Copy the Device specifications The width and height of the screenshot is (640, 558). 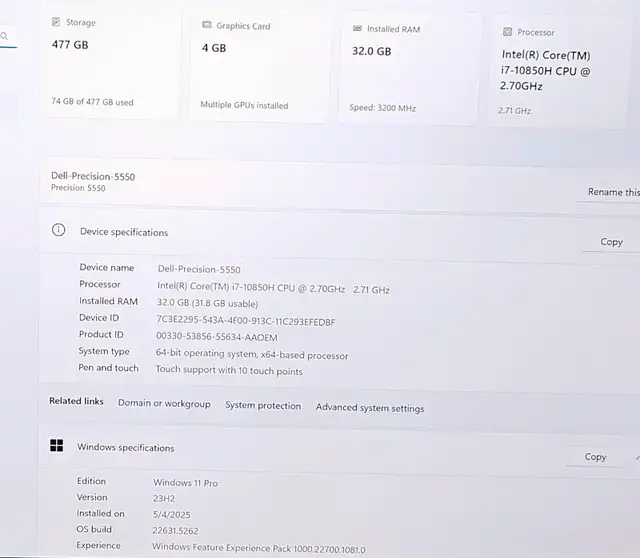[611, 242]
